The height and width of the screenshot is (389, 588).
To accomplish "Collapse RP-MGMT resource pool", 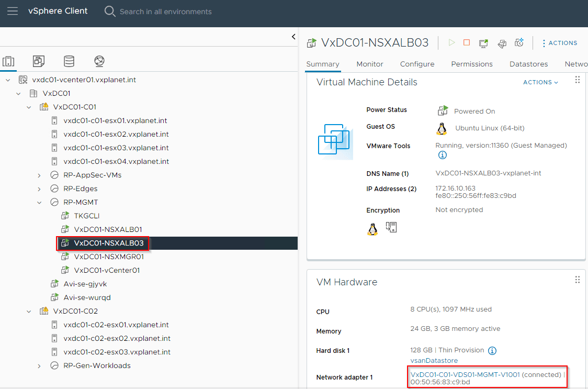I will (x=39, y=203).
